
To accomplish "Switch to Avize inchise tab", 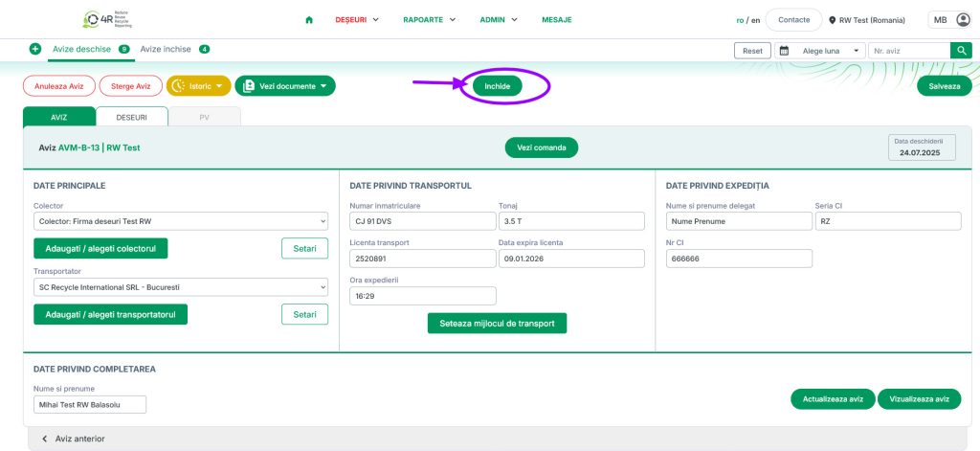I will [x=166, y=49].
